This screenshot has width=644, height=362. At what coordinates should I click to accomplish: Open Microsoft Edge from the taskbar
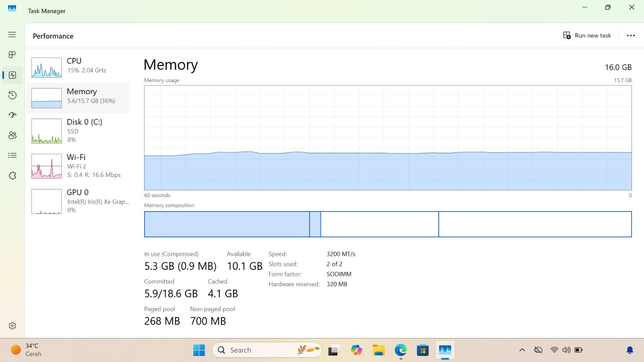point(400,350)
